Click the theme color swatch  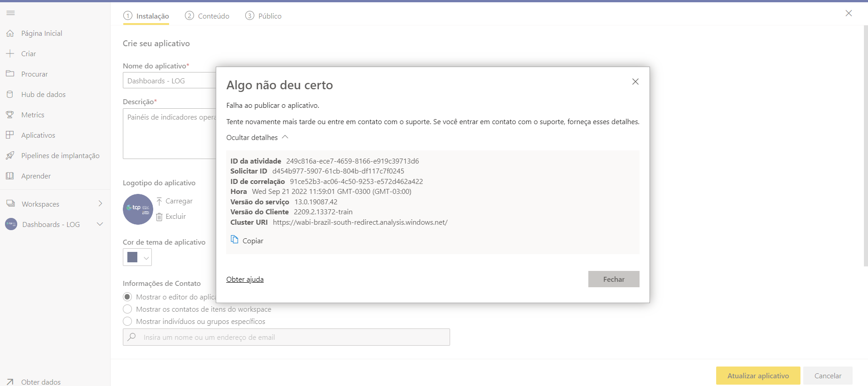point(132,257)
